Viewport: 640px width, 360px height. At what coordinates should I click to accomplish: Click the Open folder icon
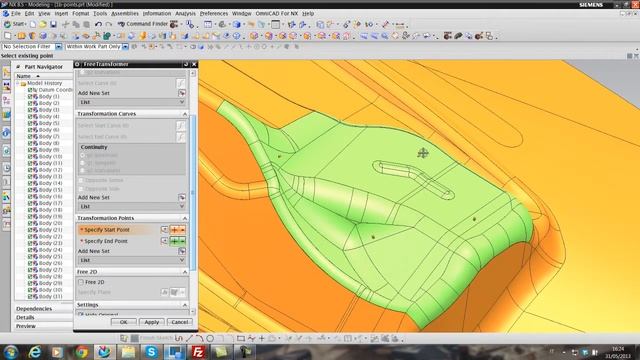(x=43, y=24)
